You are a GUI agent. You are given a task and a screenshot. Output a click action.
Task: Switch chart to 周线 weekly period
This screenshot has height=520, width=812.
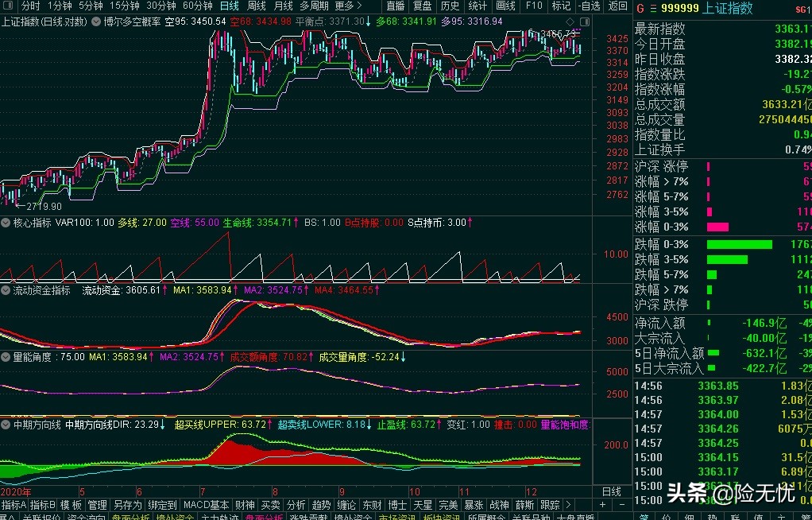coord(256,6)
